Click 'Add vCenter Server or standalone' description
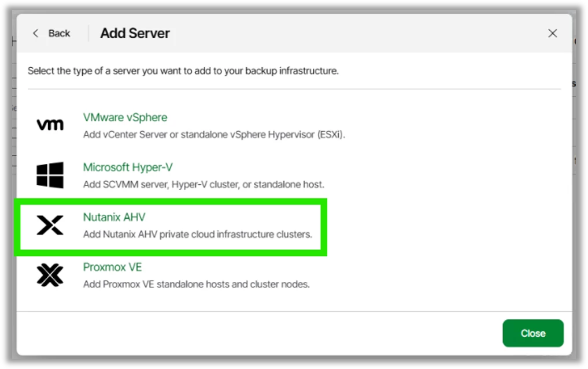 click(x=214, y=135)
